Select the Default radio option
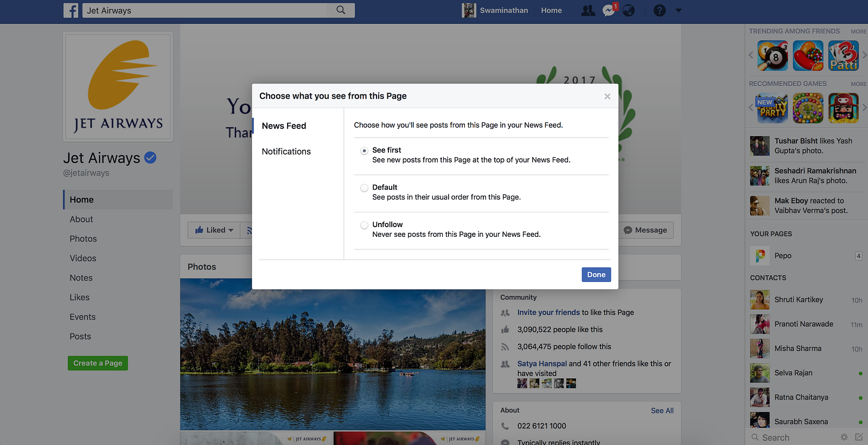The image size is (868, 445). pos(365,188)
